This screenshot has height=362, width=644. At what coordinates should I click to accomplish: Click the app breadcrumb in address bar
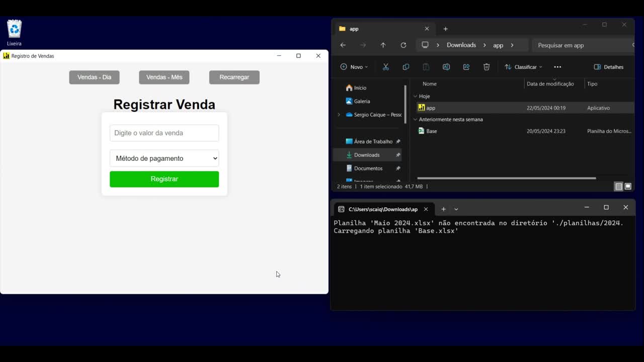[498, 45]
